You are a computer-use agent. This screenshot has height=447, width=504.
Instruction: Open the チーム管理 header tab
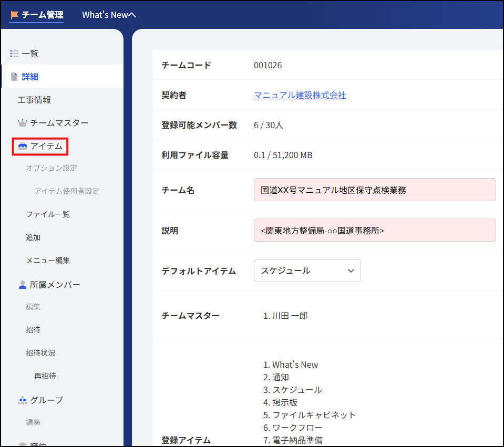click(37, 15)
